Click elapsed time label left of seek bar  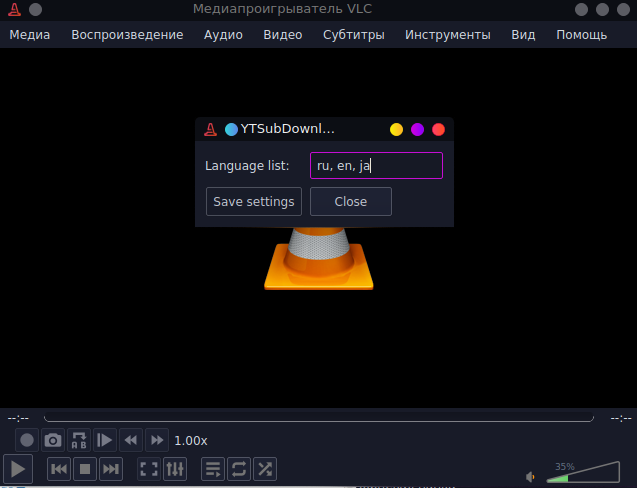coord(18,418)
